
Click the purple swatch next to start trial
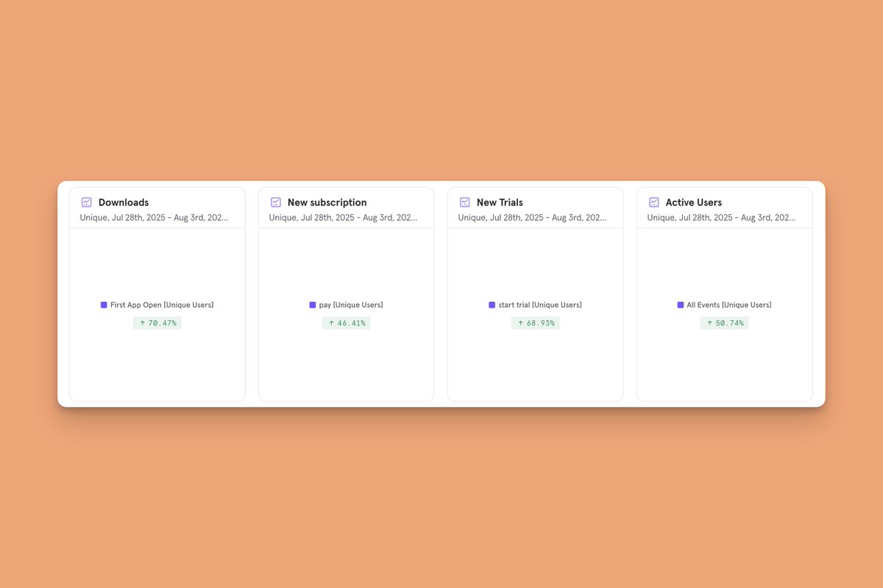[492, 305]
